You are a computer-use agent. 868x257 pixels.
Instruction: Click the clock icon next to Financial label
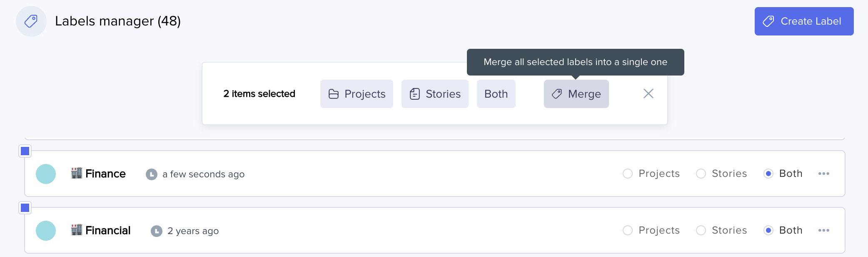coord(157,230)
